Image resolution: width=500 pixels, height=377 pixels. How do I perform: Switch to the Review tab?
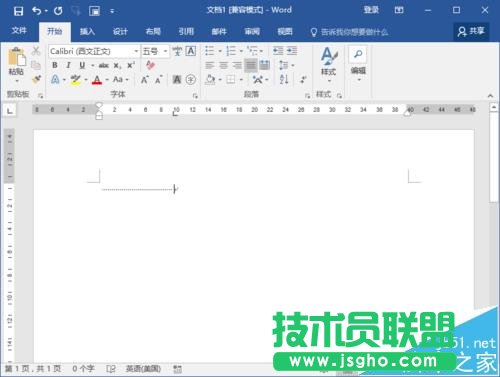[252, 32]
